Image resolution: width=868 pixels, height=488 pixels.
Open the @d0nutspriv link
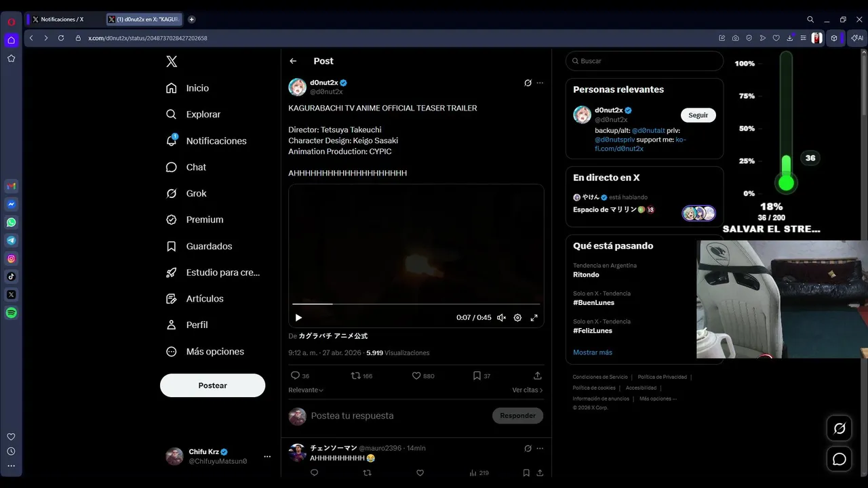[614, 140]
